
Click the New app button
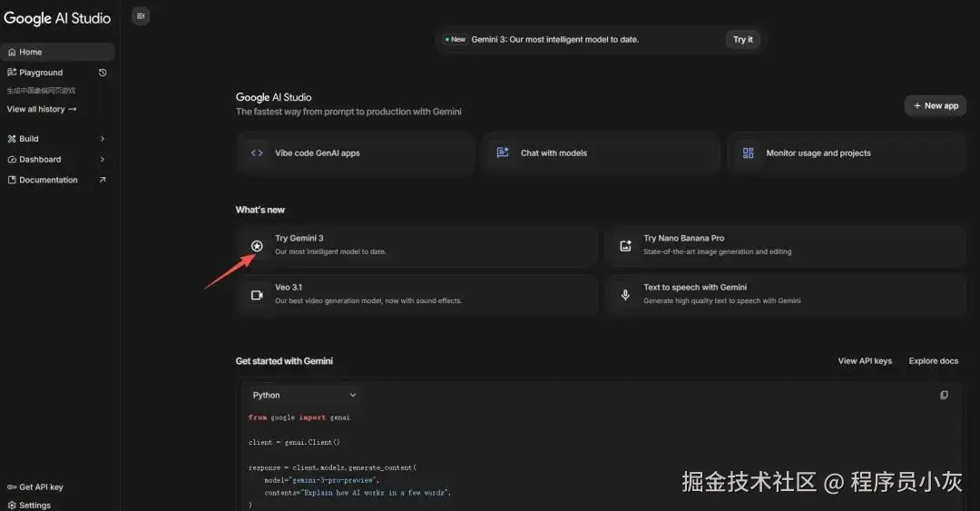[x=936, y=105]
